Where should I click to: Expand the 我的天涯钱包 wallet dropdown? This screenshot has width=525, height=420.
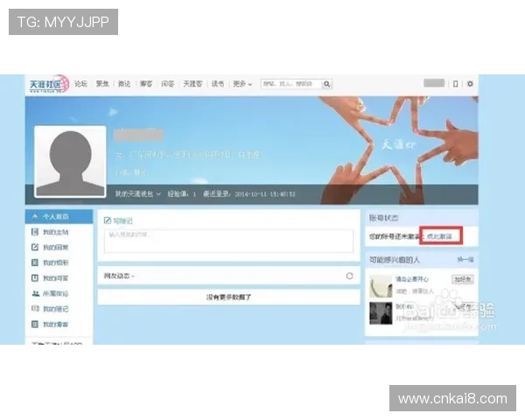click(138, 194)
